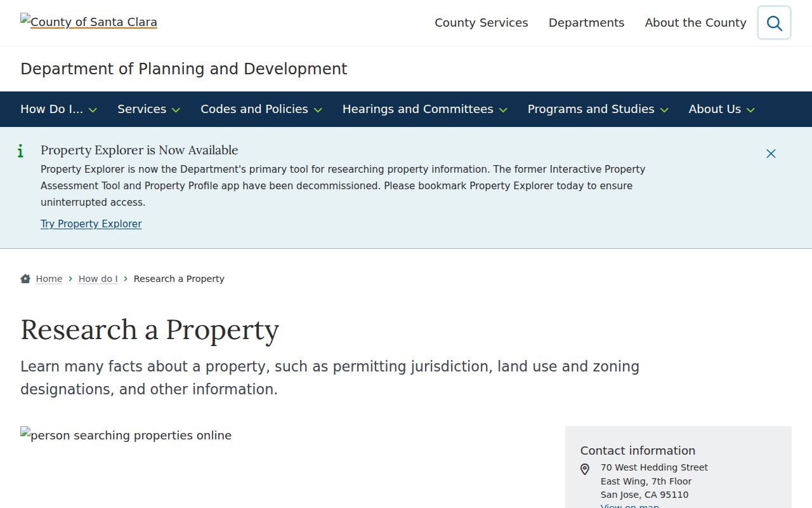Click the green info icon in alert
812x508 pixels.
pos(20,151)
